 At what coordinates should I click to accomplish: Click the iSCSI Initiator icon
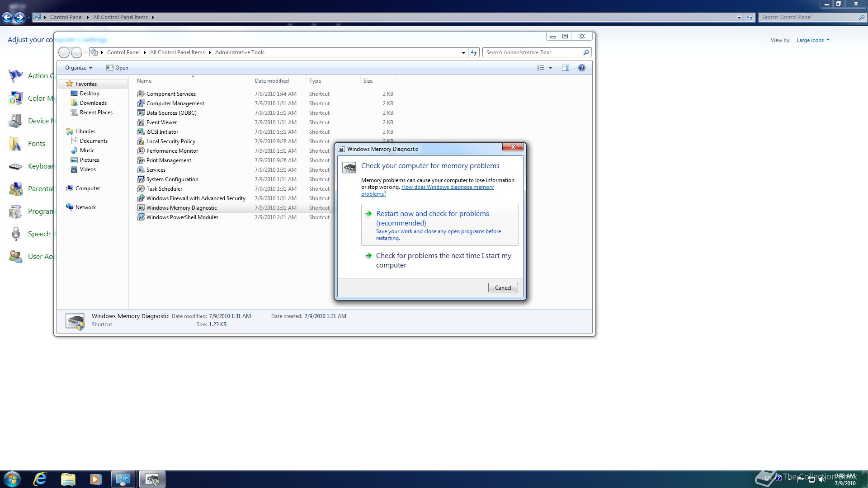141,131
